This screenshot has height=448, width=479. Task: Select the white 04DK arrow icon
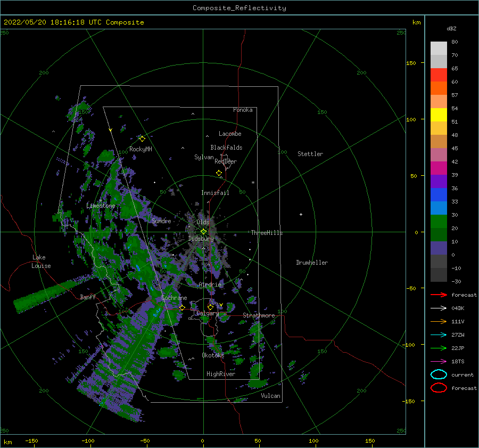439,308
